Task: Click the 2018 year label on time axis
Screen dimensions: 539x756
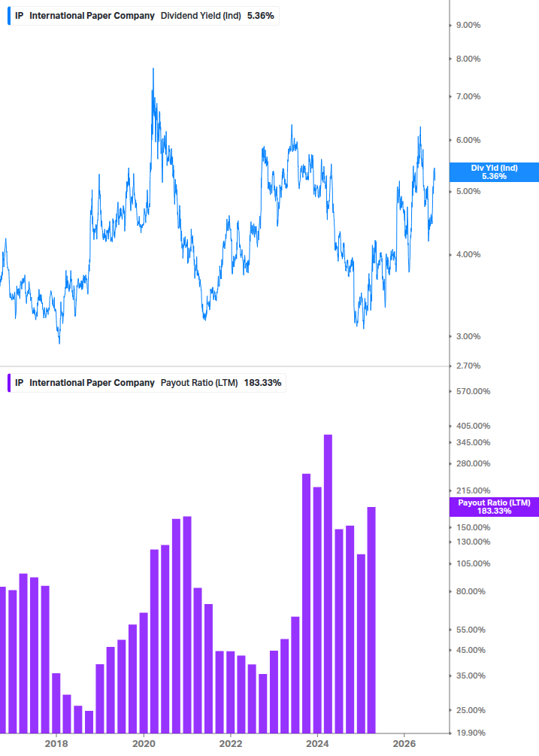Action: (x=56, y=744)
